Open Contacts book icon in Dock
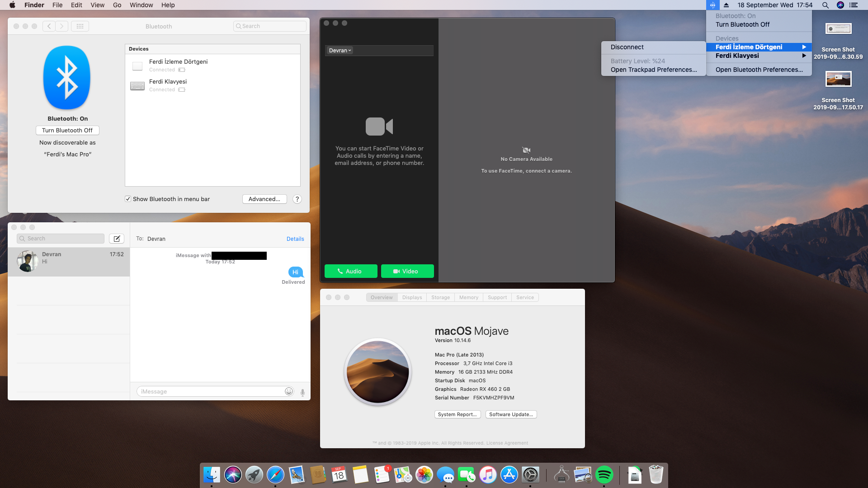The height and width of the screenshot is (488, 868). coord(318,475)
